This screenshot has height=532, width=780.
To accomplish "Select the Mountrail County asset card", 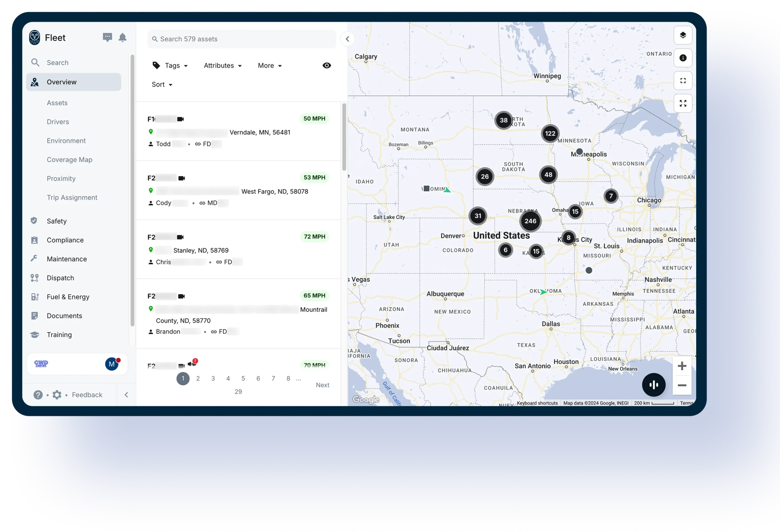I will point(238,314).
